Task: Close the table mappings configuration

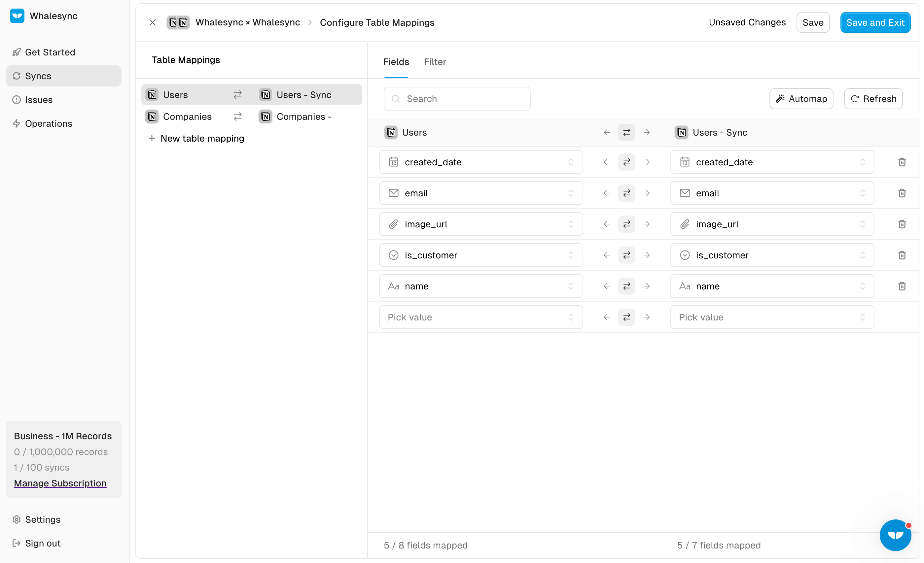Action: (152, 22)
